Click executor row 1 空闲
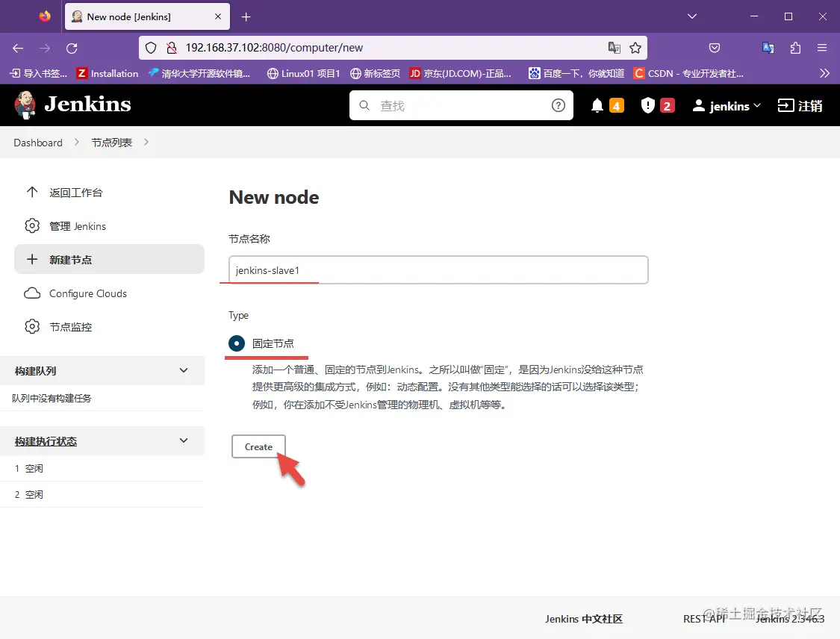Screen dimensions: 840x639 tap(102, 468)
